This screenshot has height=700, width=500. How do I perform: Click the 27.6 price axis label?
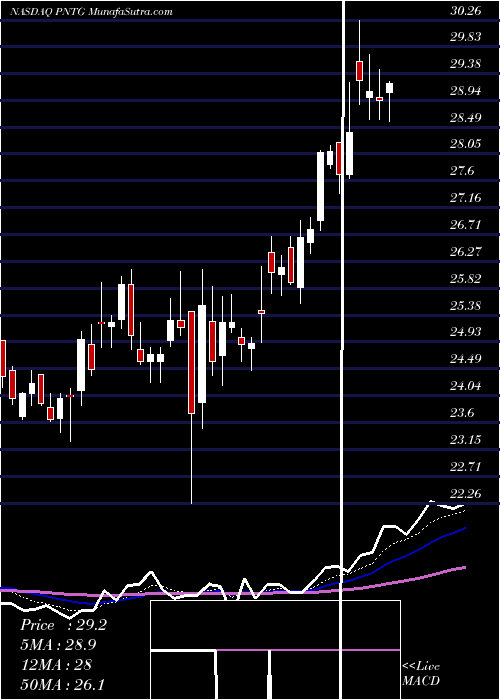coord(462,171)
